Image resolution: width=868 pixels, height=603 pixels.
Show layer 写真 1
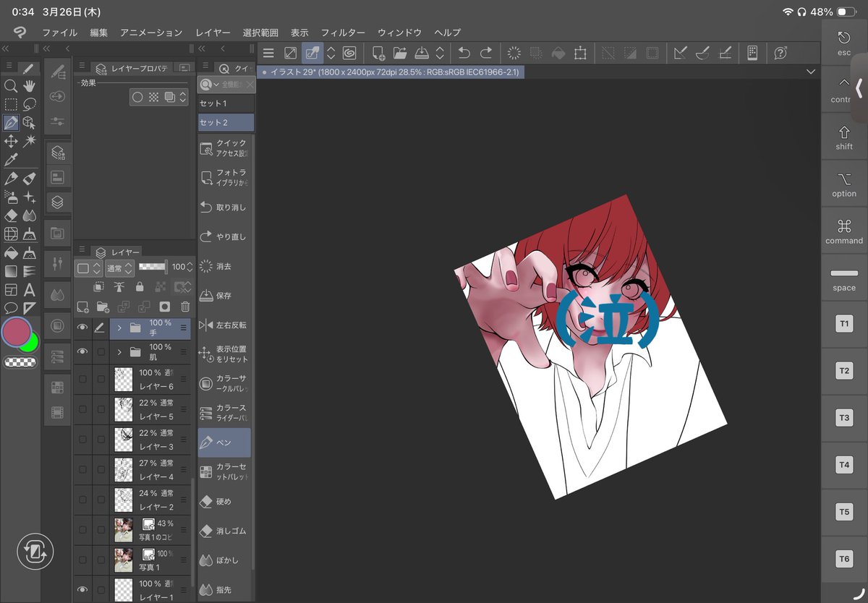82,559
